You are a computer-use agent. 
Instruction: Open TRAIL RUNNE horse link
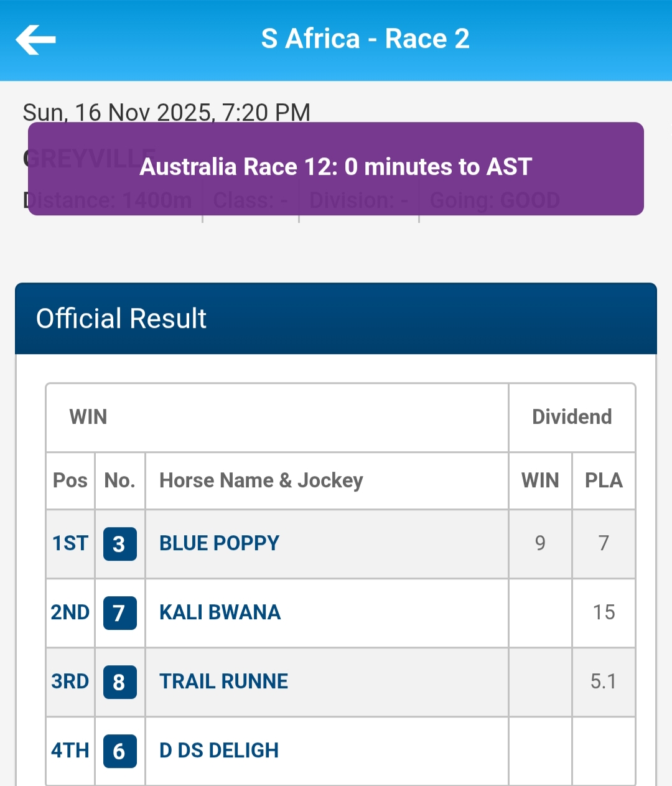pos(223,681)
